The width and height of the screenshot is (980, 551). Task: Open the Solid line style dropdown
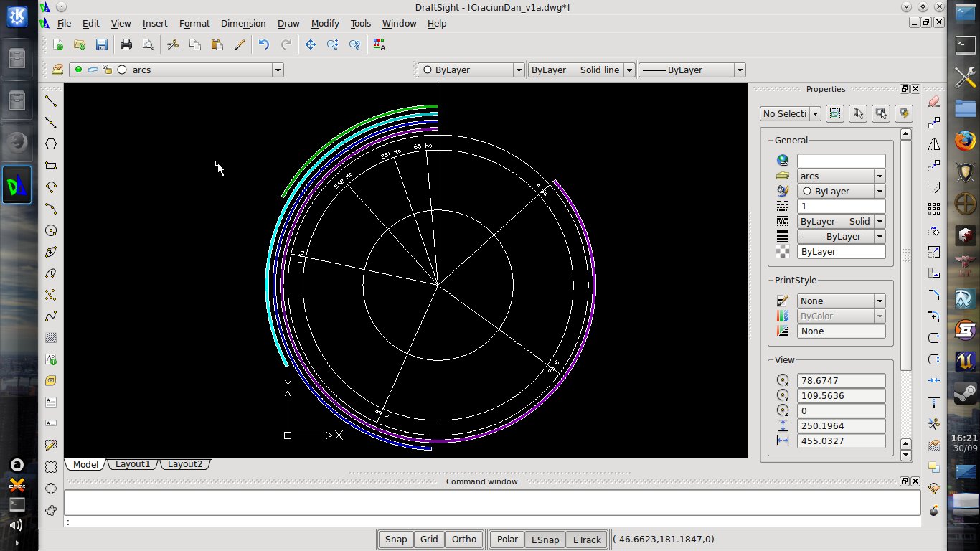629,70
